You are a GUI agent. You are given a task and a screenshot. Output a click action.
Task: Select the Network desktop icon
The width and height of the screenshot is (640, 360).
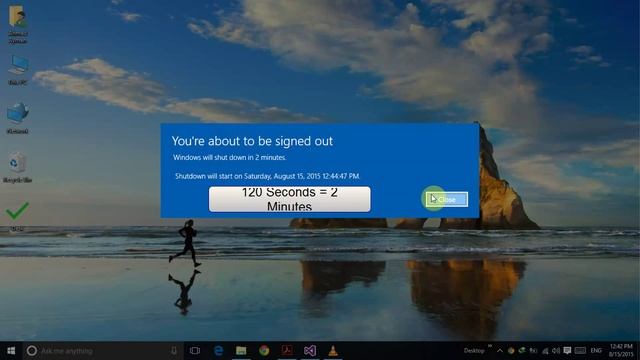[x=18, y=118]
